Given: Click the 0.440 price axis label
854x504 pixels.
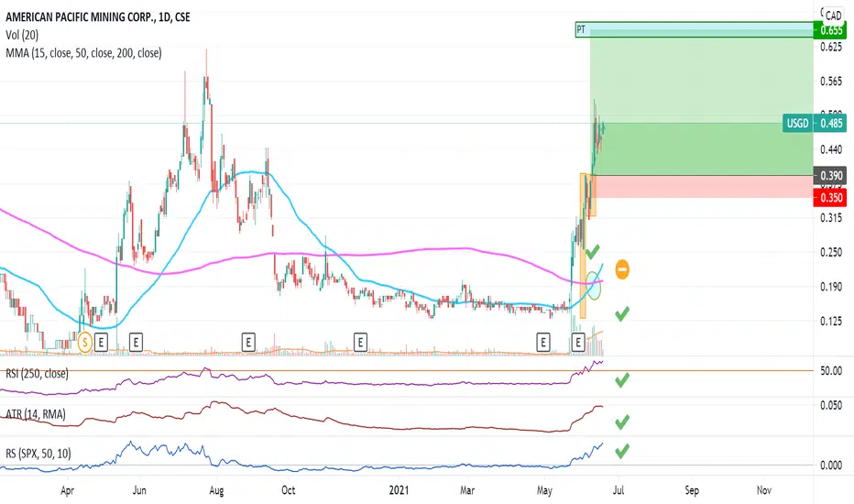Looking at the screenshot, I should 831,149.
